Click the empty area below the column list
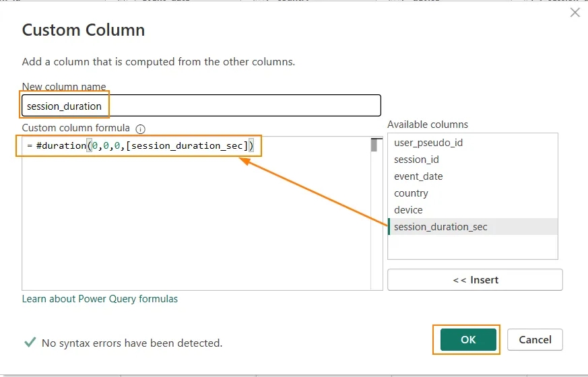 473,247
